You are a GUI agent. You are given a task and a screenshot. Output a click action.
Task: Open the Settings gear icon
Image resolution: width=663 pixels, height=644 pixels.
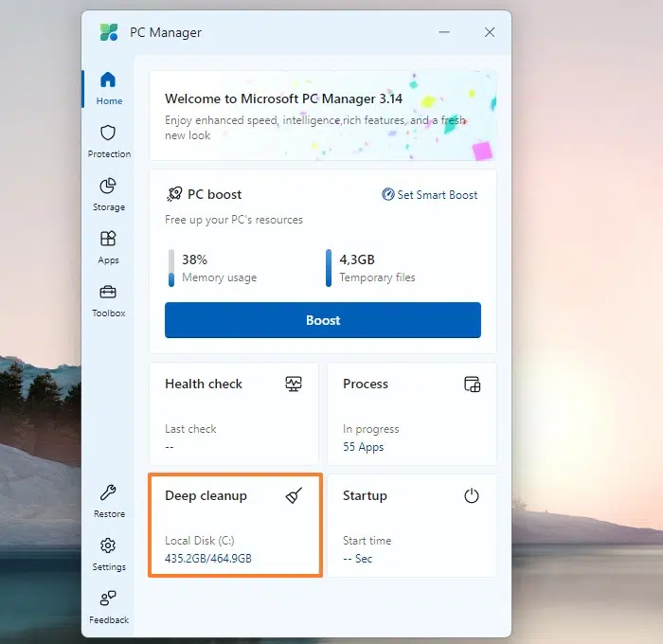click(x=108, y=546)
